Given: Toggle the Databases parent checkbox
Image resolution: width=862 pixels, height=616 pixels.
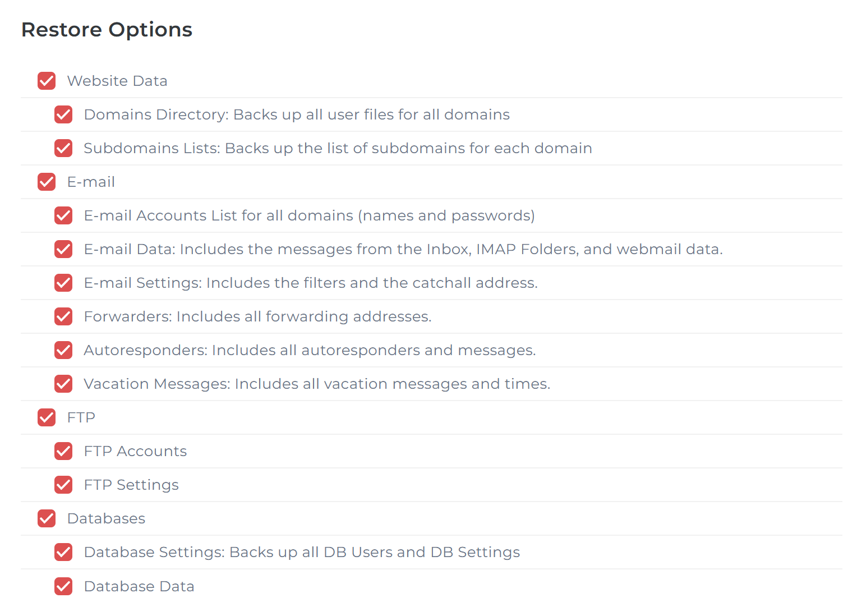Looking at the screenshot, I should pos(47,518).
